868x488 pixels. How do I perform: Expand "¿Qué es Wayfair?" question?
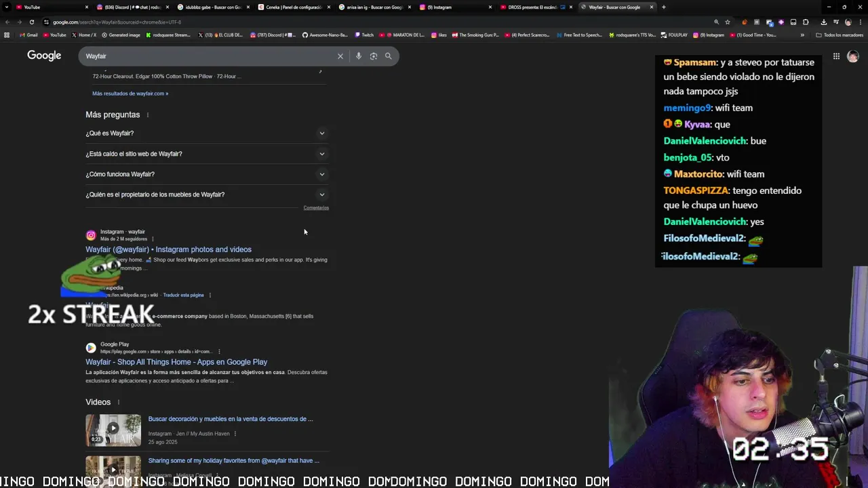coord(207,134)
